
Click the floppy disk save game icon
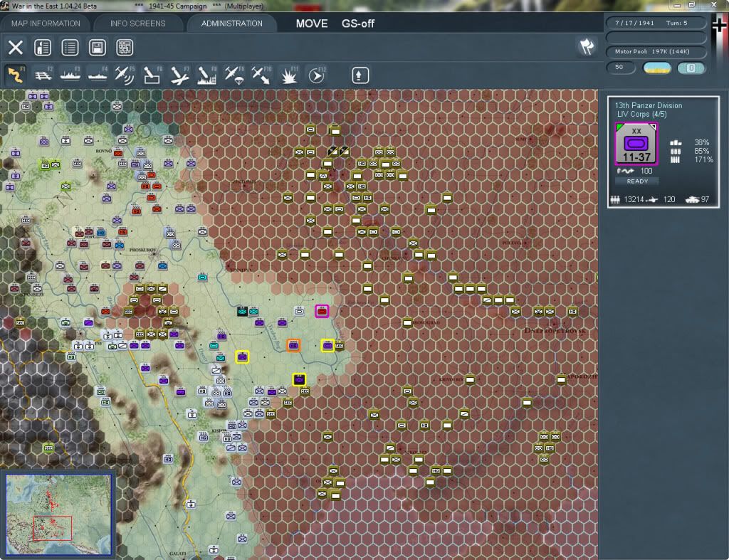(97, 48)
